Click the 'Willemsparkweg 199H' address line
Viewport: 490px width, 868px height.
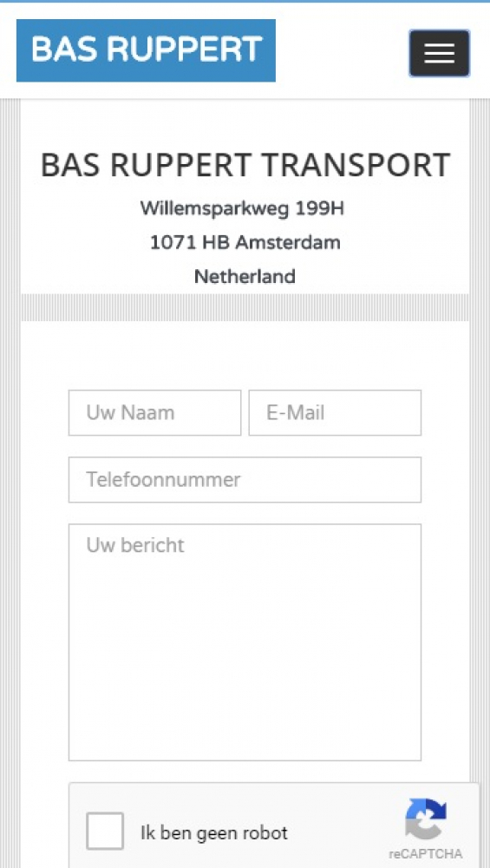(x=242, y=208)
